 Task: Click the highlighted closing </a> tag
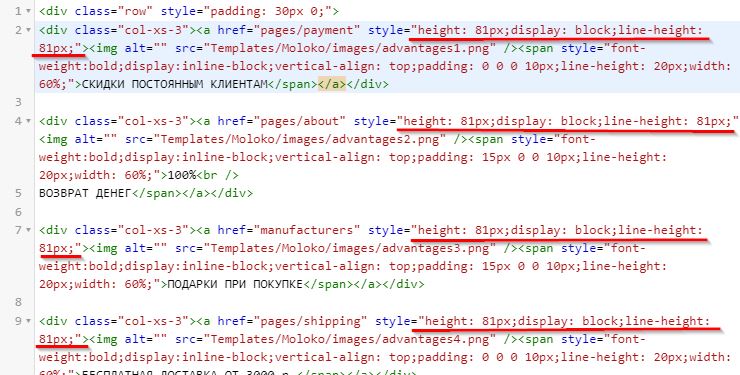pos(332,85)
